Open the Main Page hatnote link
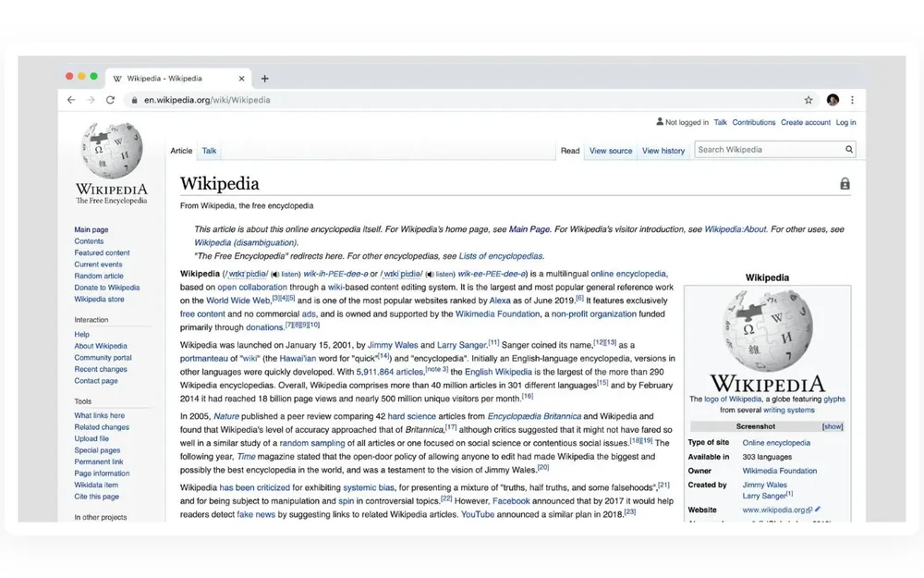 529,229
